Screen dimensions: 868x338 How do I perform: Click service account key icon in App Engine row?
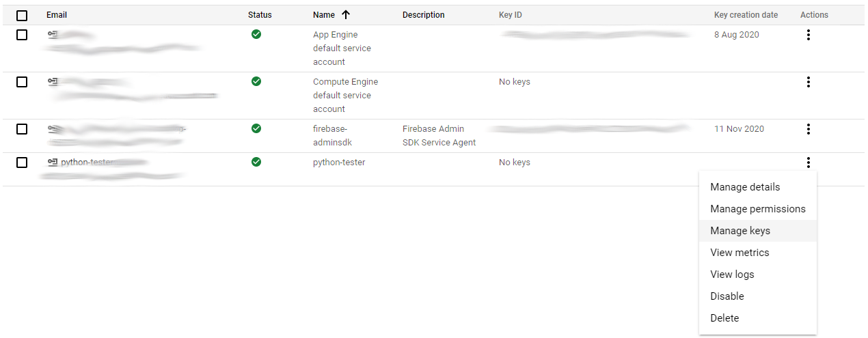pos(53,34)
